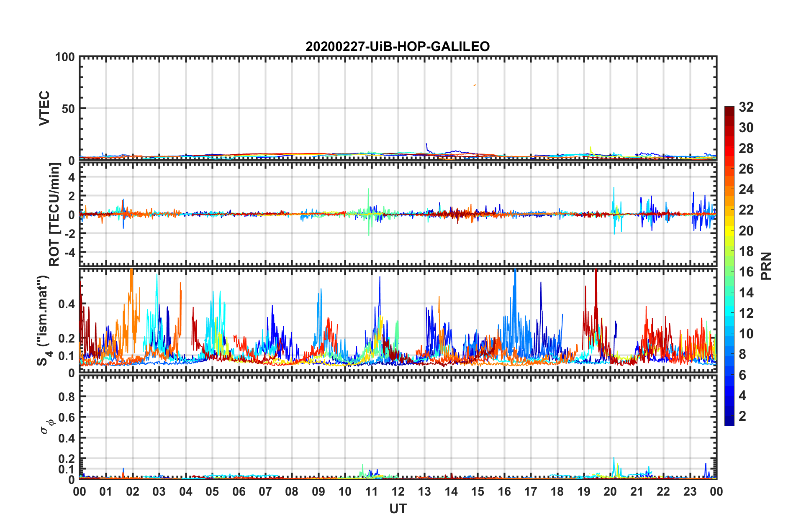Viewport: 796px width, 532px height.
Task: Click inside the S4 scintillation plot panel
Action: click(398, 320)
